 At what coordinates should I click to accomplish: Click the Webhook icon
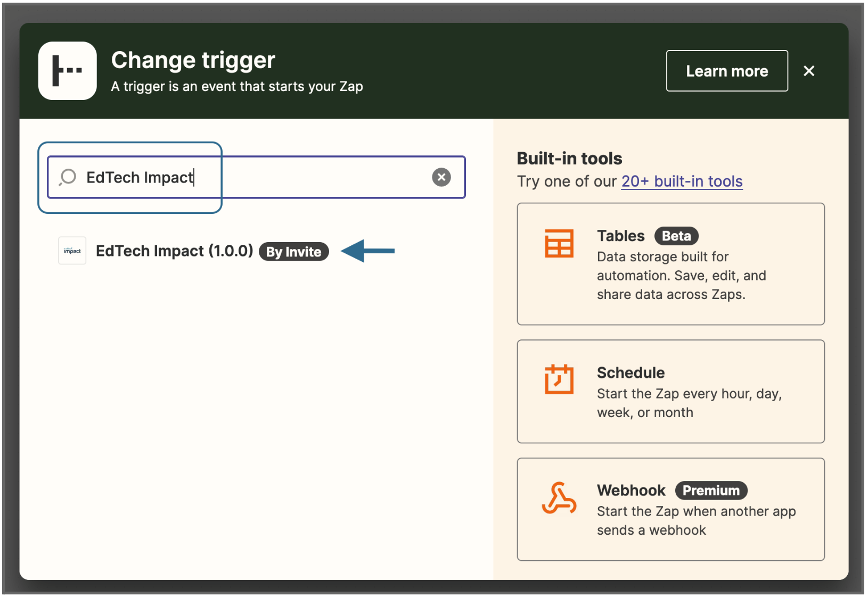click(559, 498)
